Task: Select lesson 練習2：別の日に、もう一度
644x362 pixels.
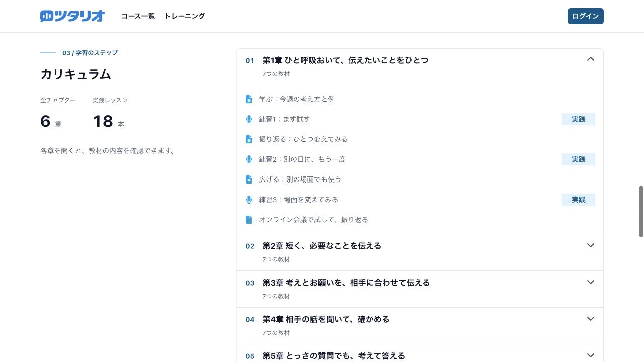Action: tap(302, 159)
